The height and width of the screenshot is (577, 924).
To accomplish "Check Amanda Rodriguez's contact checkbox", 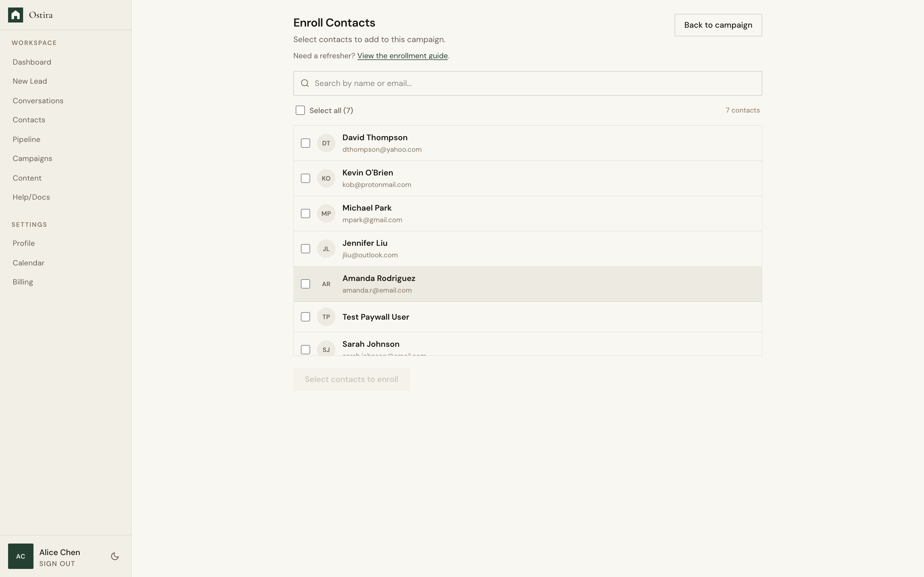I will tap(305, 284).
